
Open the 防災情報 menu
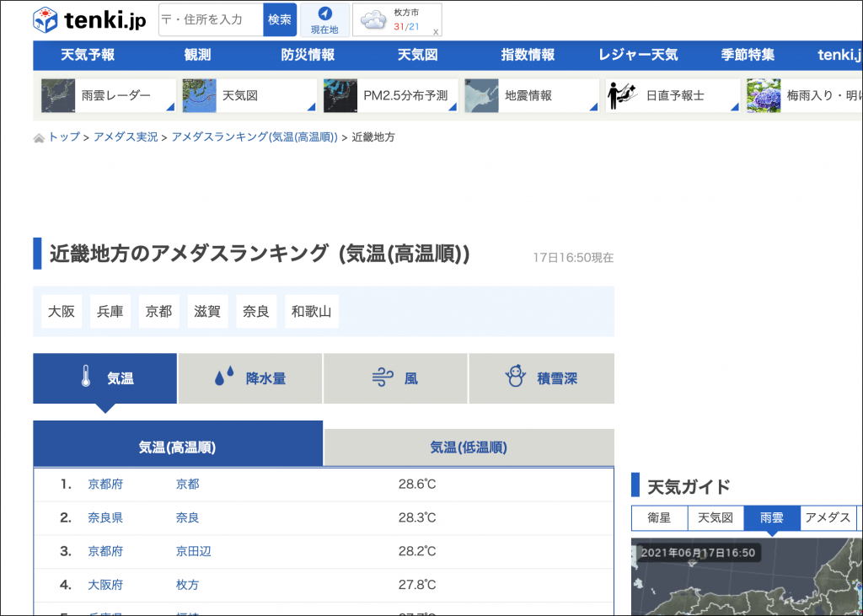[308, 55]
